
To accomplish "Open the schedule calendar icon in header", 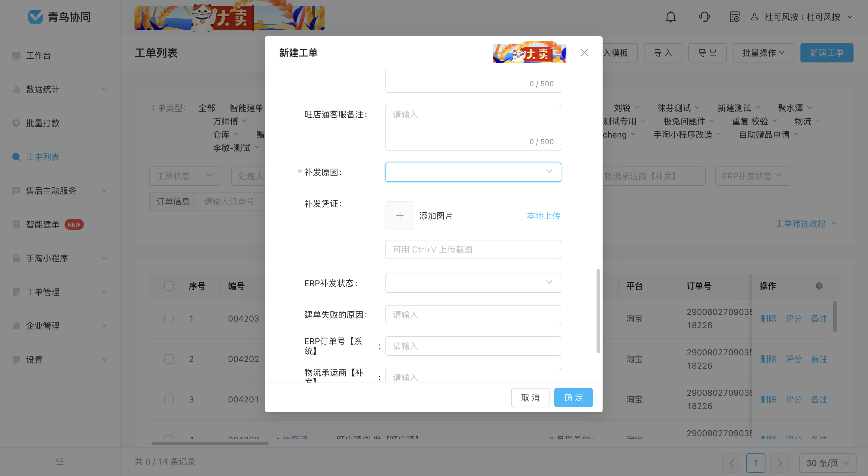I will tap(734, 17).
